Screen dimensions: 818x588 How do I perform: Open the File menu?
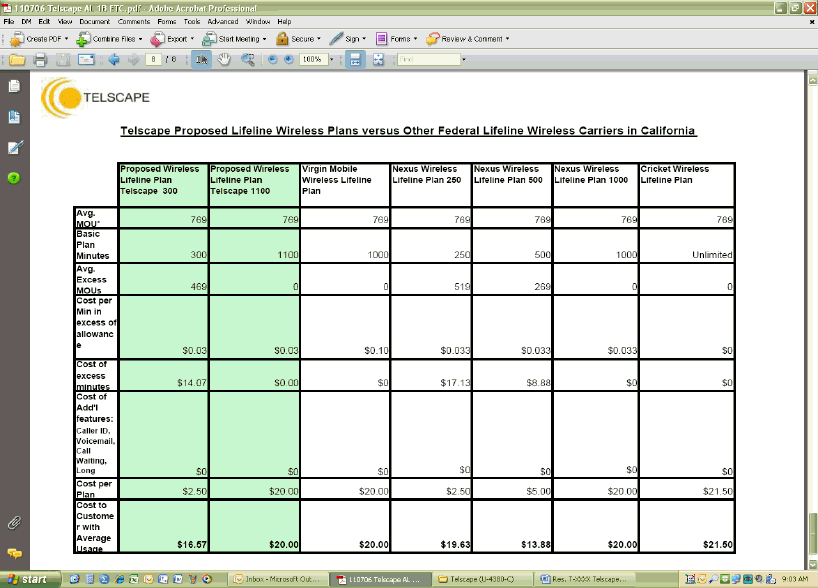point(9,22)
